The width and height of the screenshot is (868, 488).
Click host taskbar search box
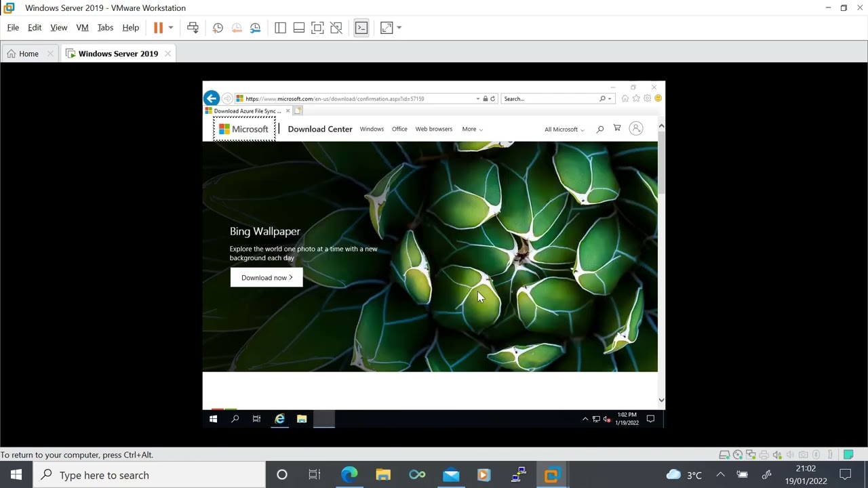(150, 475)
